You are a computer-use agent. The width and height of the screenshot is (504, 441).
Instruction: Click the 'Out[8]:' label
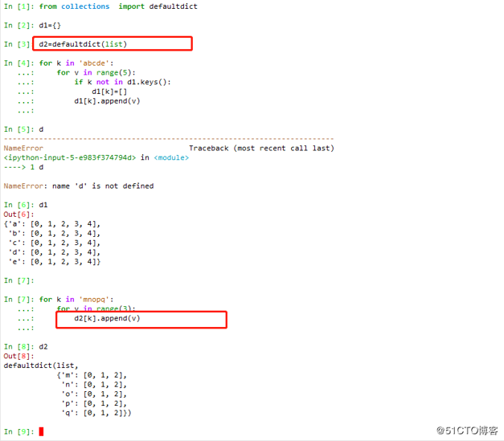[18, 356]
